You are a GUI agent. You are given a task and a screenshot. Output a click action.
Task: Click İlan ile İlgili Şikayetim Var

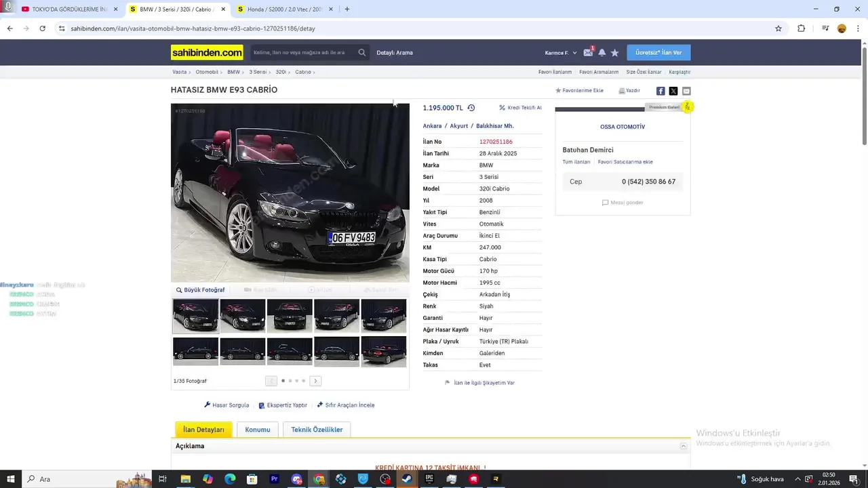pyautogui.click(x=479, y=383)
